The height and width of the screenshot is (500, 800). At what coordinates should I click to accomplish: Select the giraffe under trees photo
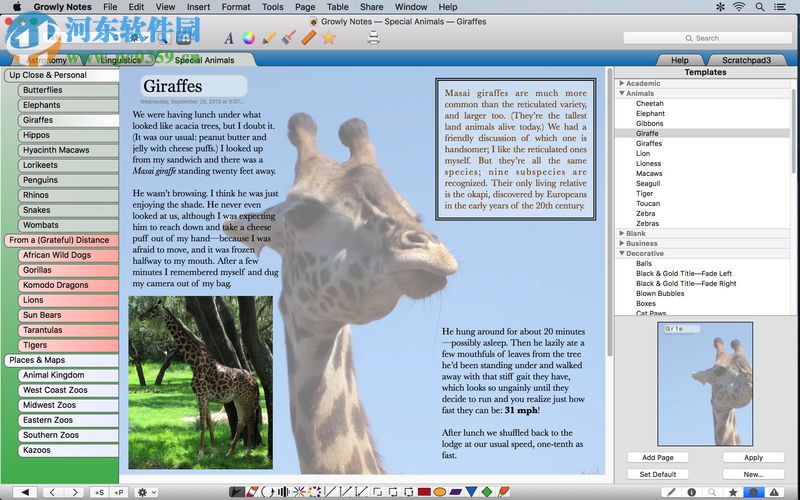point(200,382)
